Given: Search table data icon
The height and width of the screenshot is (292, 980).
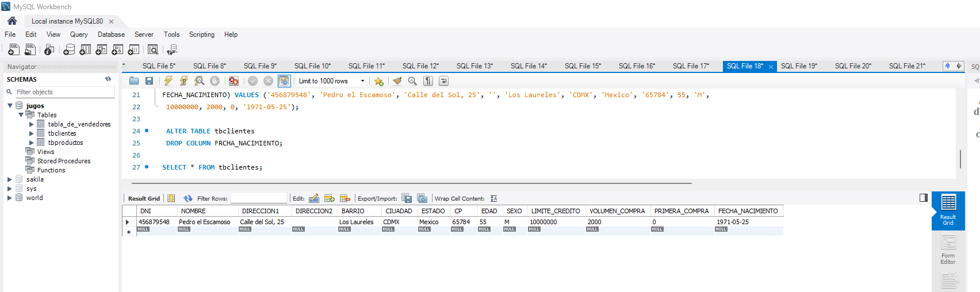Looking at the screenshot, I should (x=152, y=50).
